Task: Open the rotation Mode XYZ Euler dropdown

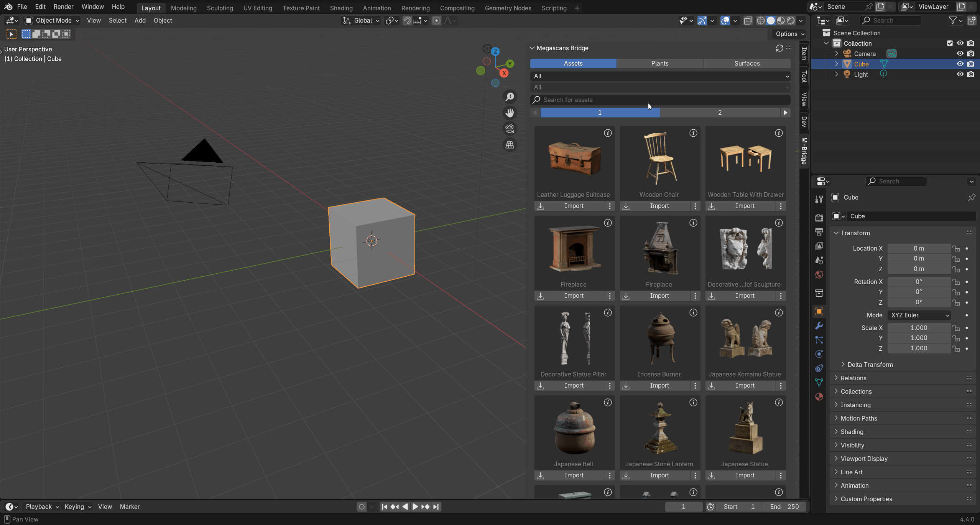Action: click(919, 315)
